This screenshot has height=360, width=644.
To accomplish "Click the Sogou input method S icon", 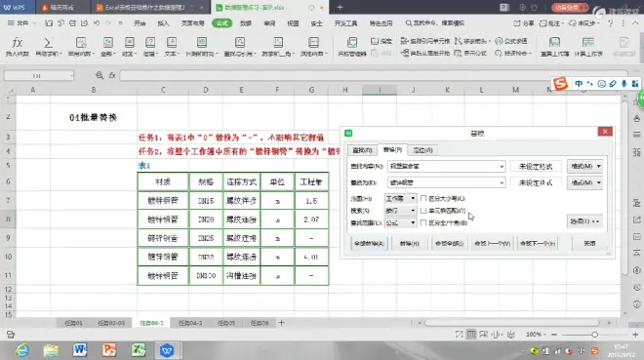I will pyautogui.click(x=560, y=84).
